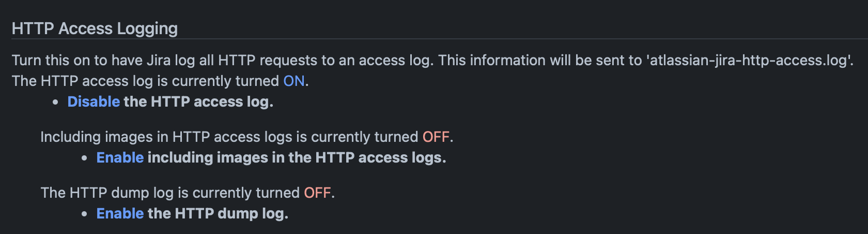Click the OFF status for HTTP dump log
Image resolution: width=868 pixels, height=234 pixels.
pos(317,193)
